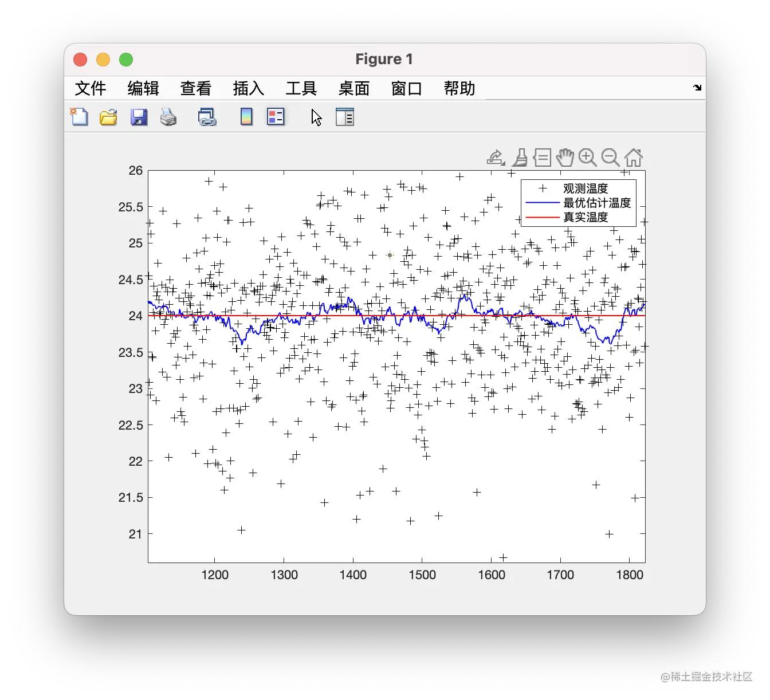This screenshot has width=770, height=700.
Task: Save the figure with the disk icon
Action: pyautogui.click(x=139, y=117)
